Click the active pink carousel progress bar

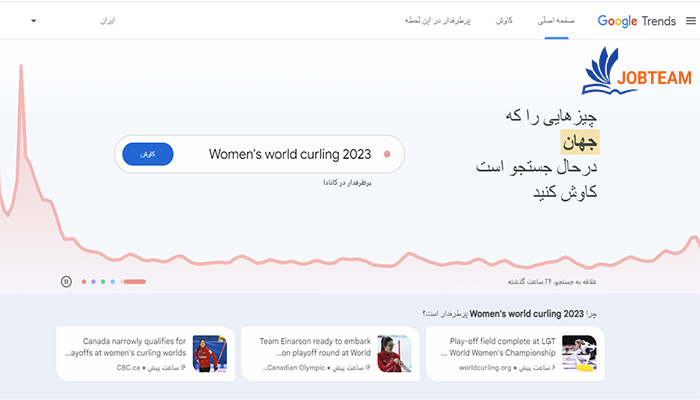133,282
